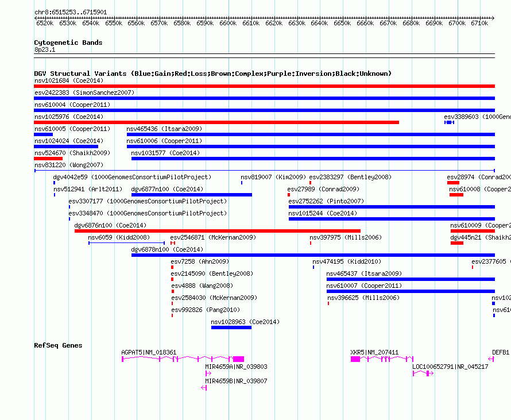Click the nsv6059 thin blue span line
This screenshot has height=420, width=511.
[126, 243]
